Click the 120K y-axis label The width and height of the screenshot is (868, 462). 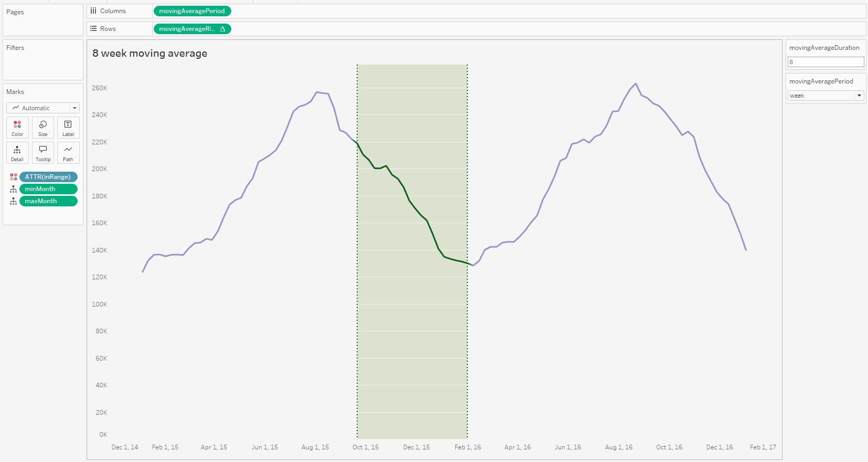pos(100,277)
